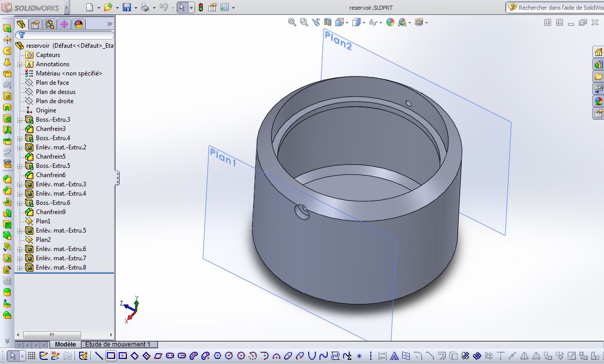Click the double chevron in manager panel
Viewport: 604px width, 364px height.
109,24
